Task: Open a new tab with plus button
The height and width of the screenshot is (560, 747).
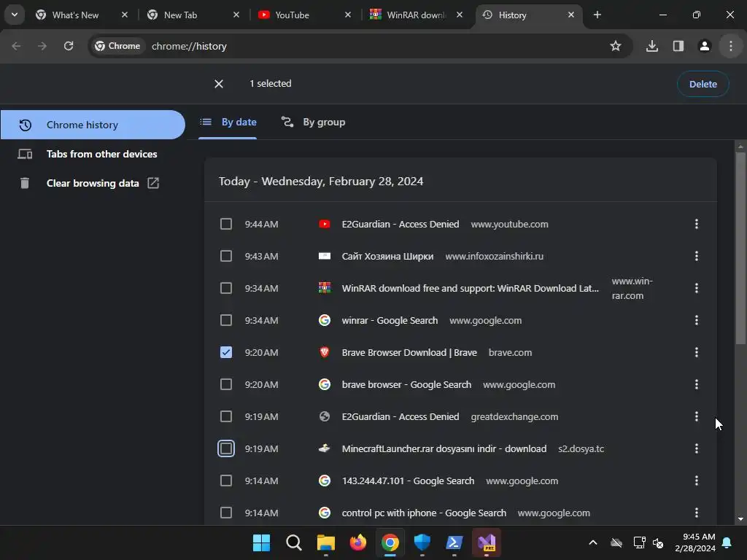Action: 597,15
